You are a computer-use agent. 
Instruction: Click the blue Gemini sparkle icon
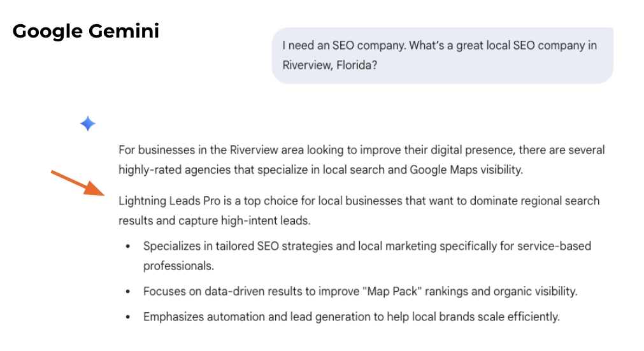87,124
